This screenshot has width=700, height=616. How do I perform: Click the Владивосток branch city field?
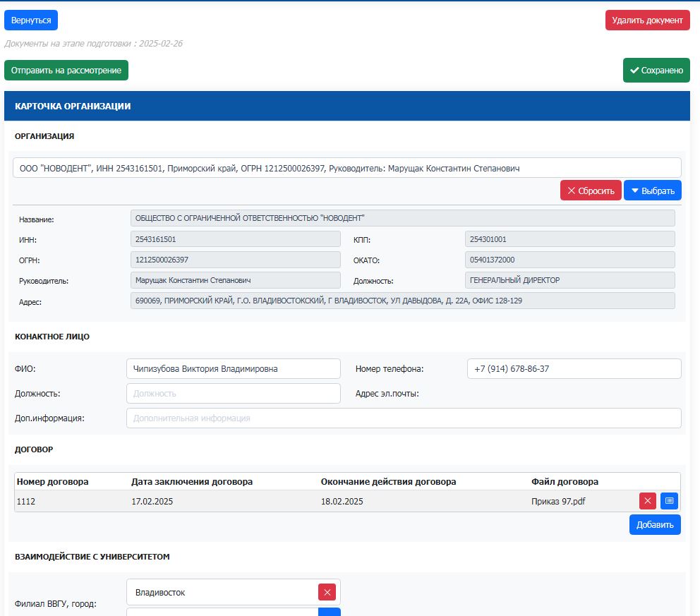(x=222, y=593)
